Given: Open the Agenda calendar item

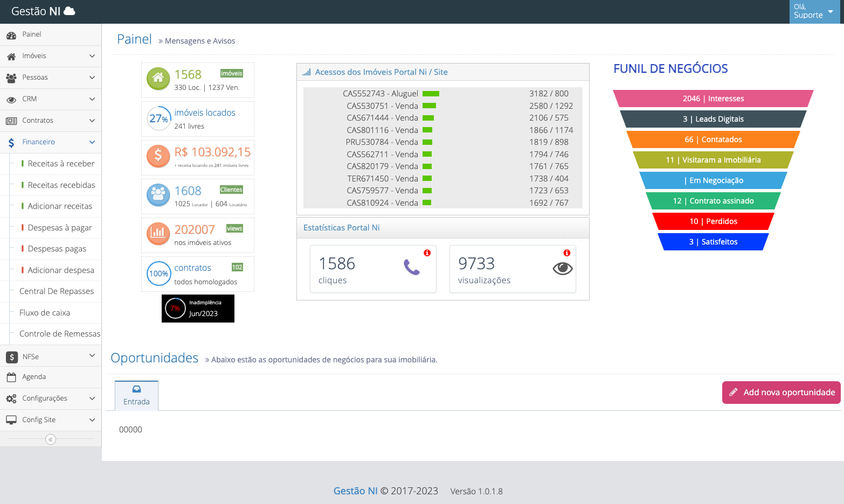Looking at the screenshot, I should point(34,377).
